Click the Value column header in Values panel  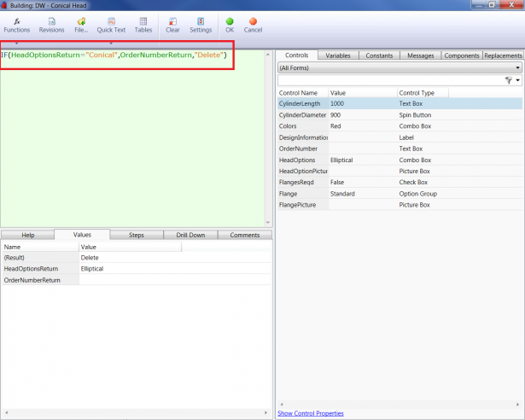tap(131, 247)
